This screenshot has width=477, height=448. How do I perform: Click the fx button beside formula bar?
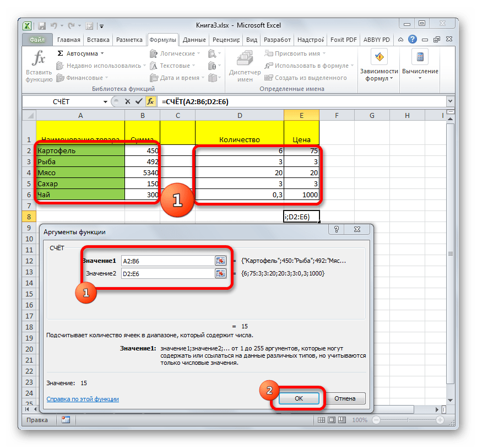pos(150,102)
